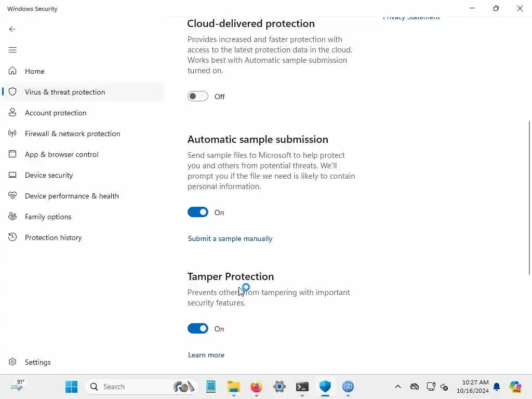Click Submit a sample manually link
532x399 pixels.
coord(230,238)
